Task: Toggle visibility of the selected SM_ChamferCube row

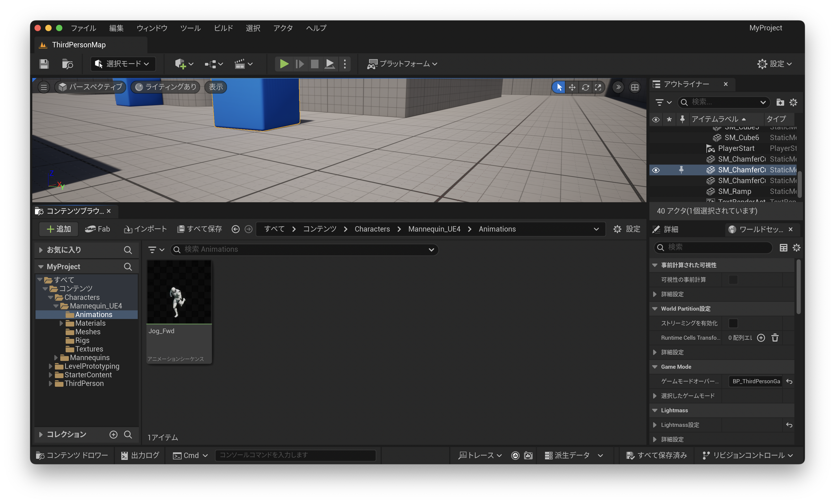Action: pos(656,170)
